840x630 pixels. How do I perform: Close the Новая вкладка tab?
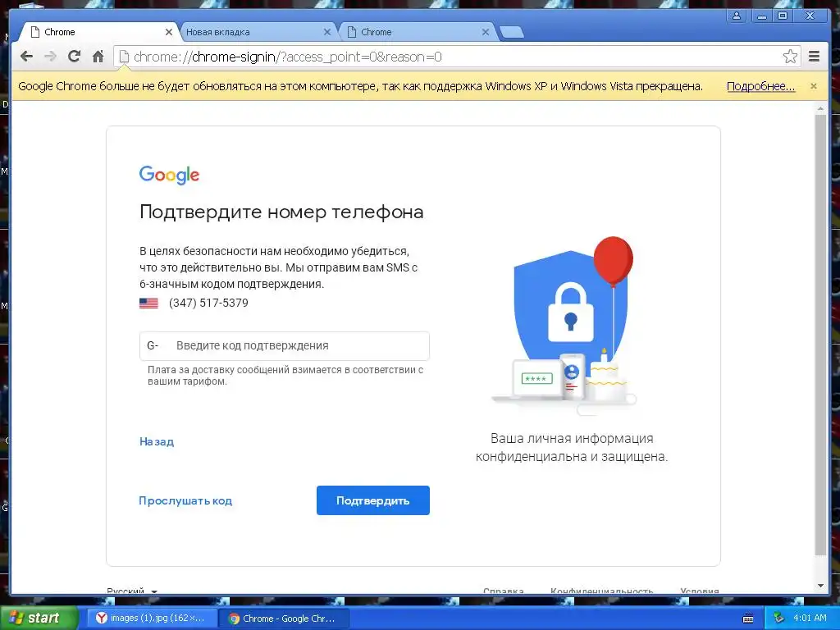(326, 32)
